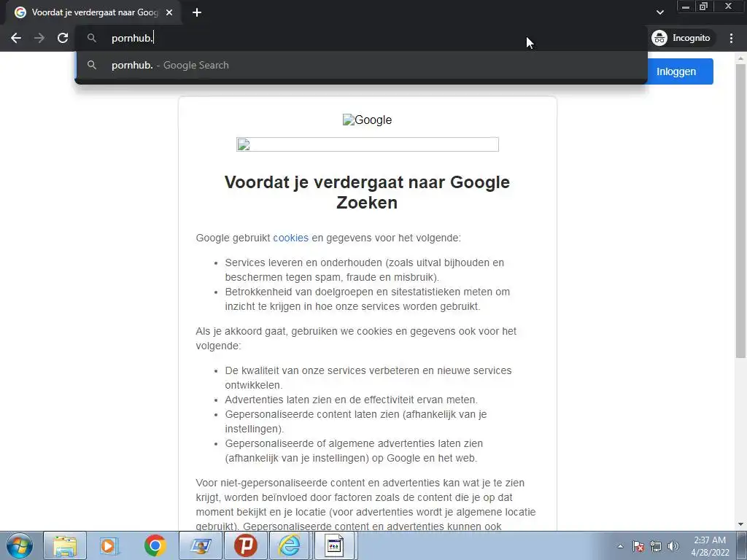Click bullet 'Services leveren en onderhouden'
Image resolution: width=747 pixels, height=560 pixels.
click(365, 270)
